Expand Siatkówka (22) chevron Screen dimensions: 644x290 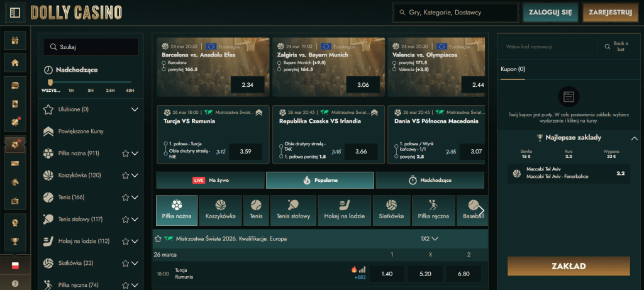pos(135,263)
